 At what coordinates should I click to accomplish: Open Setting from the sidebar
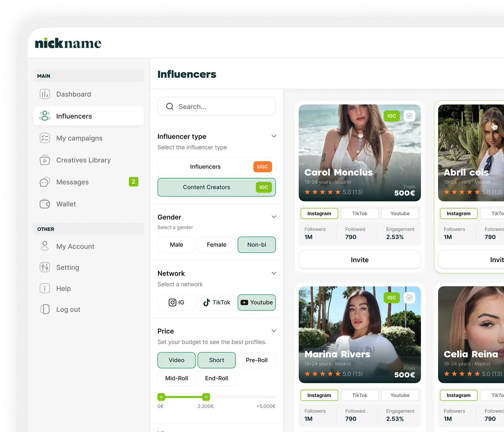pyautogui.click(x=89, y=267)
